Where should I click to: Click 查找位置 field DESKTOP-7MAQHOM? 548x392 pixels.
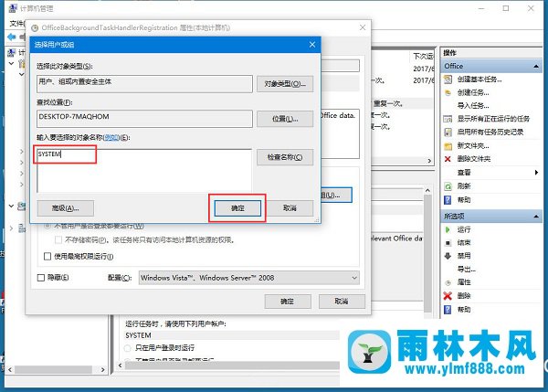144,119
